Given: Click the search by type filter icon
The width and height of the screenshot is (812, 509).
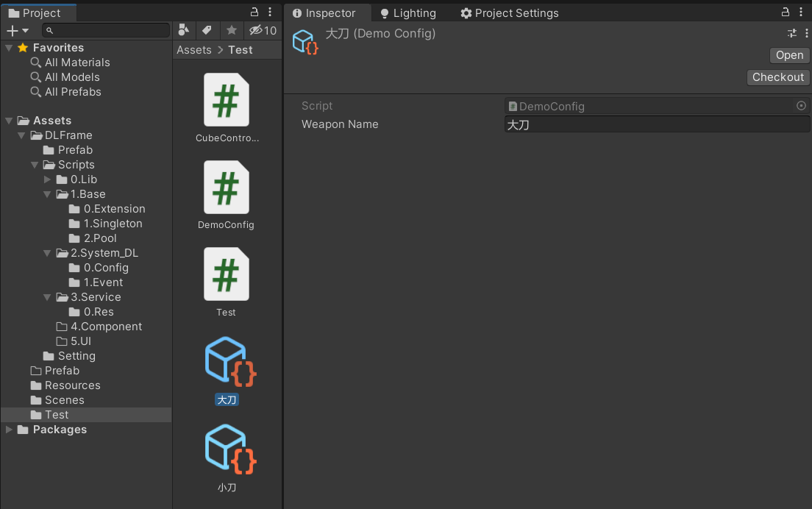Looking at the screenshot, I should [185, 30].
